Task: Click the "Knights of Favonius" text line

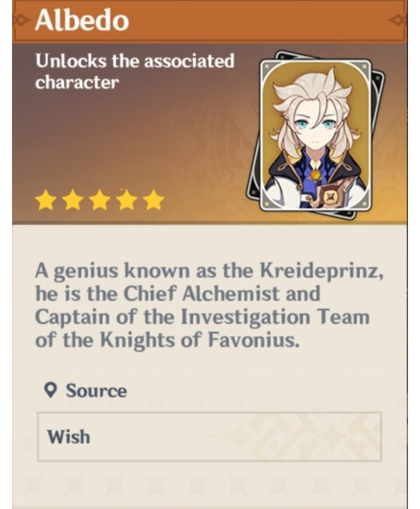Action: click(167, 340)
